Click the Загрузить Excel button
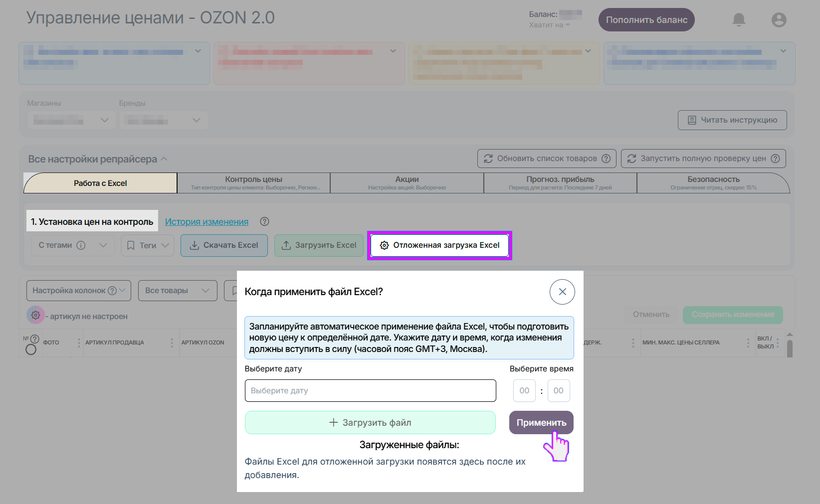Viewport: 820px width, 504px height. [x=319, y=245]
